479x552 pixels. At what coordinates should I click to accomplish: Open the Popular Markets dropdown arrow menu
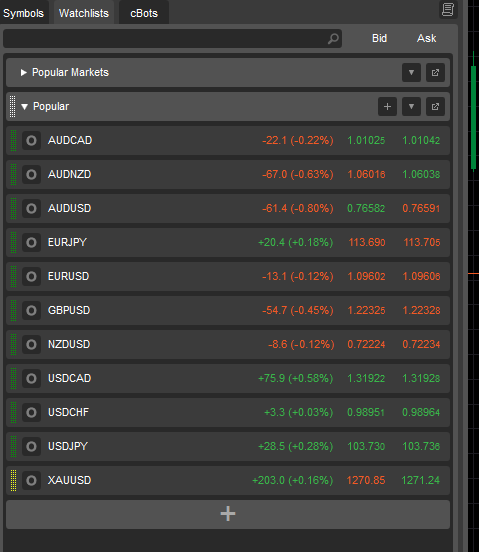point(411,73)
